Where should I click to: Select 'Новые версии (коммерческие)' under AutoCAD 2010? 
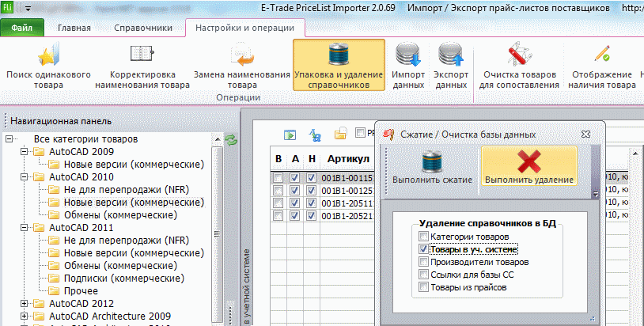click(x=134, y=203)
